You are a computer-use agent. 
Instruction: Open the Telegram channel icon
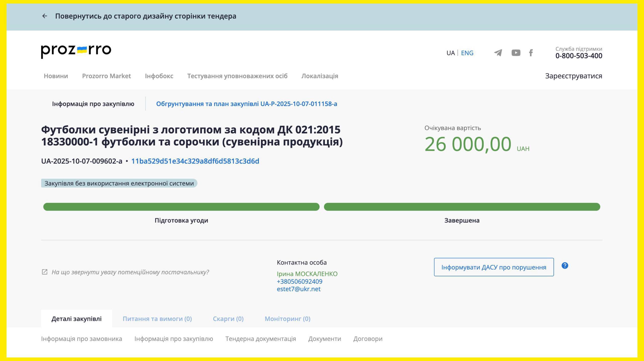tap(498, 53)
